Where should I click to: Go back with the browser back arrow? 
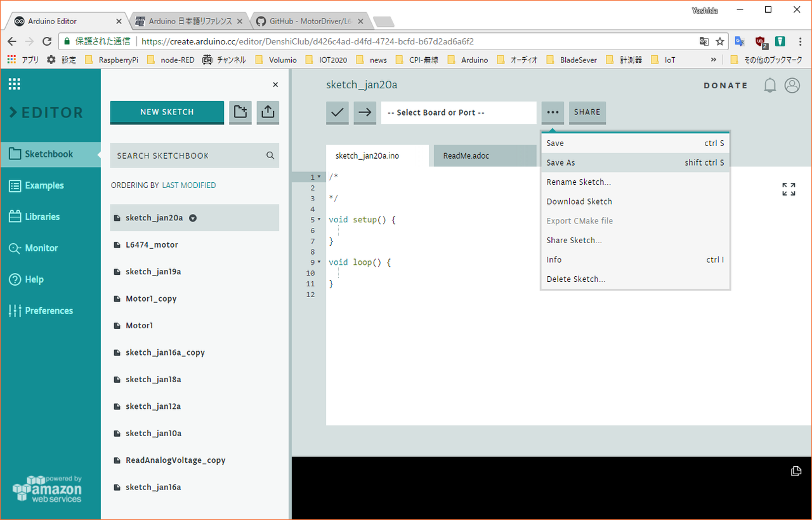[x=12, y=41]
